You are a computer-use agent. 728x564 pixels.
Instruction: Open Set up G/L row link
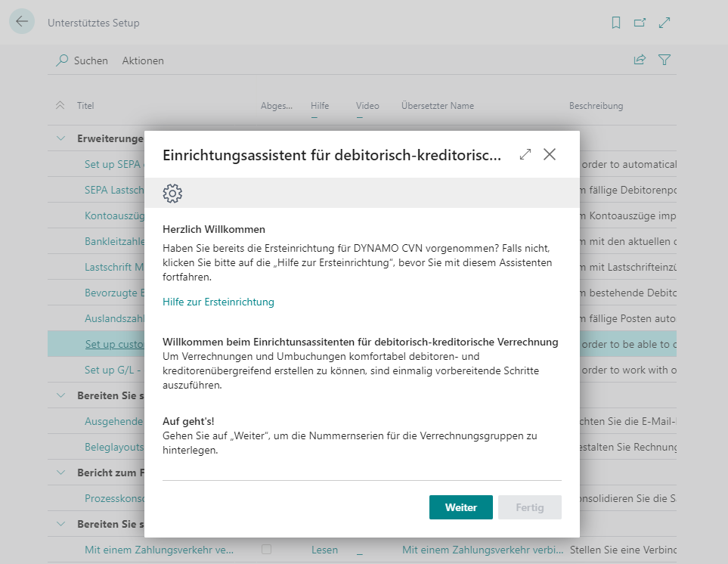114,370
